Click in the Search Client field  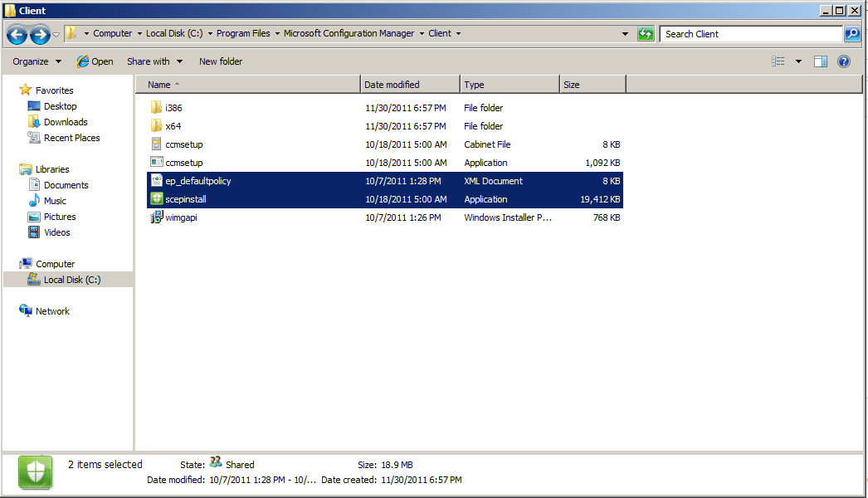752,34
